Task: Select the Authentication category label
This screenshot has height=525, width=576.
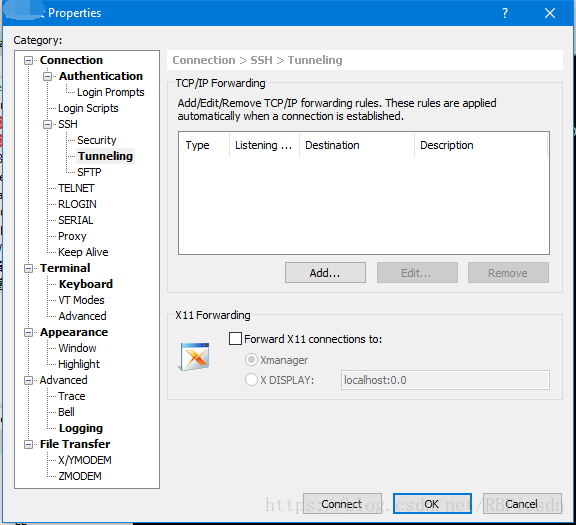Action: pos(101,76)
